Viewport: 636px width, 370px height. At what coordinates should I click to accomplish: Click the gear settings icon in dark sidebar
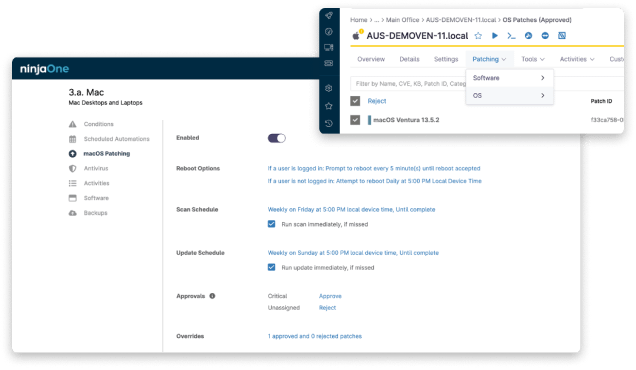(329, 88)
